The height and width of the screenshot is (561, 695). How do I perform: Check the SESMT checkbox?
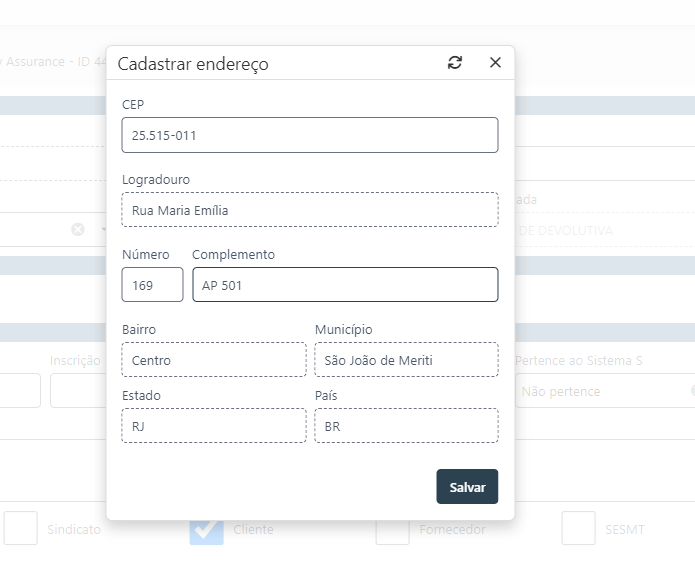click(x=578, y=529)
